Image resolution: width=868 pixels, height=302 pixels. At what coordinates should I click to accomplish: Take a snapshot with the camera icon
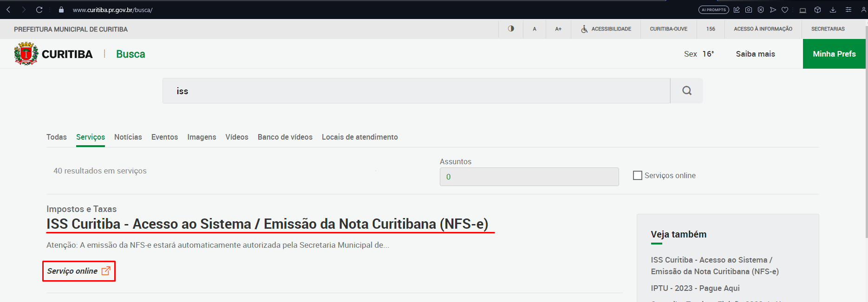[749, 10]
